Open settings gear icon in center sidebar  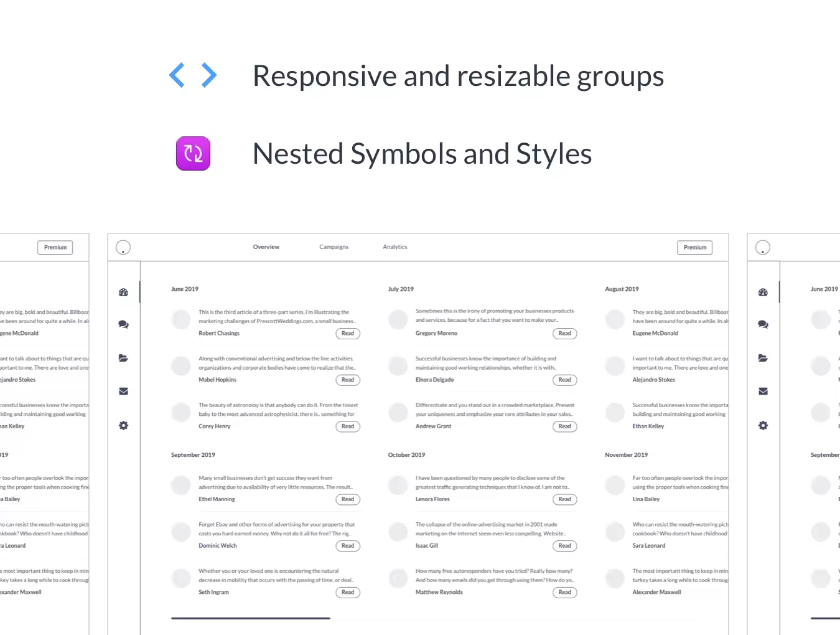click(123, 426)
